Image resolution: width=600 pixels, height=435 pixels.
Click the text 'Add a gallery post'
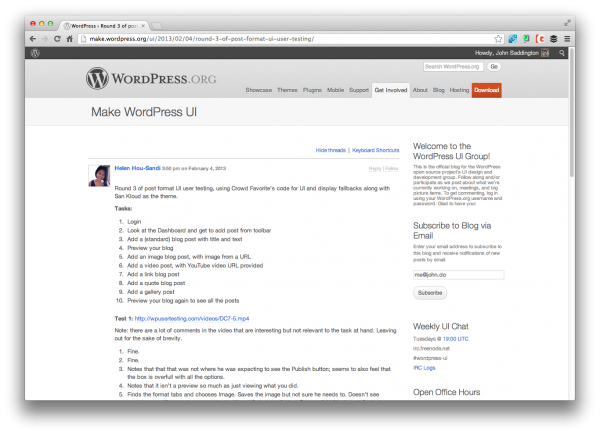click(151, 292)
